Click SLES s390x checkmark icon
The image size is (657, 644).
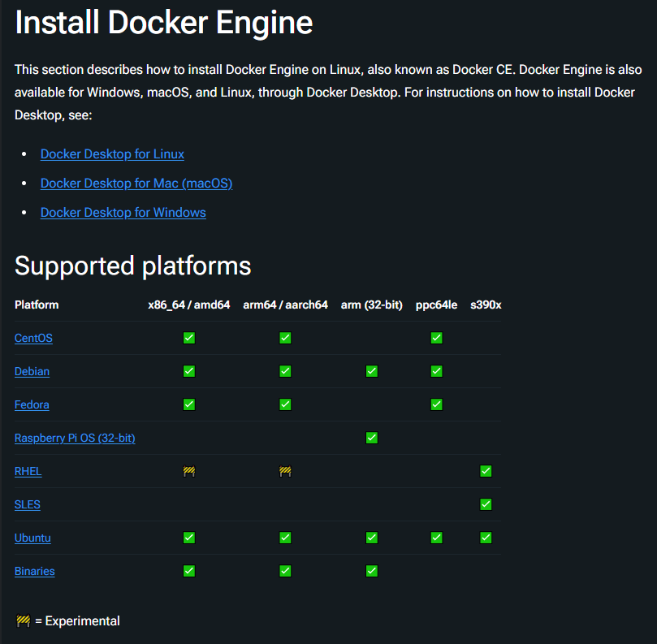click(486, 504)
